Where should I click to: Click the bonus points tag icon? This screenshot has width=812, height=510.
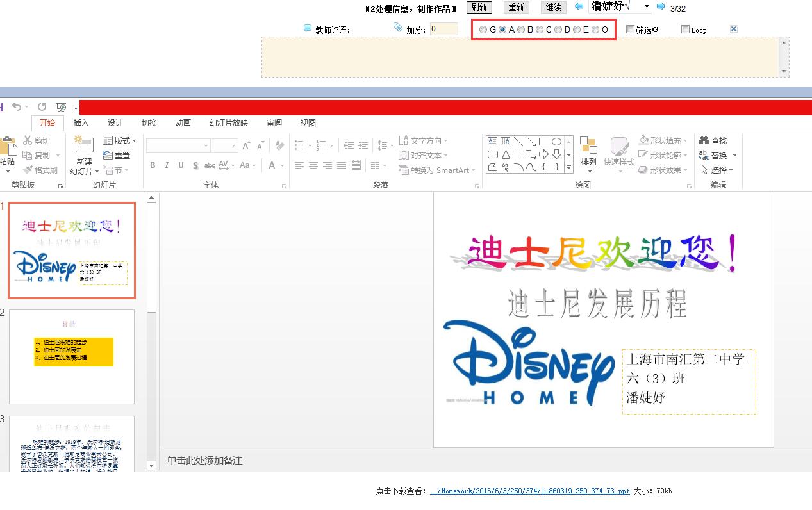(x=398, y=28)
